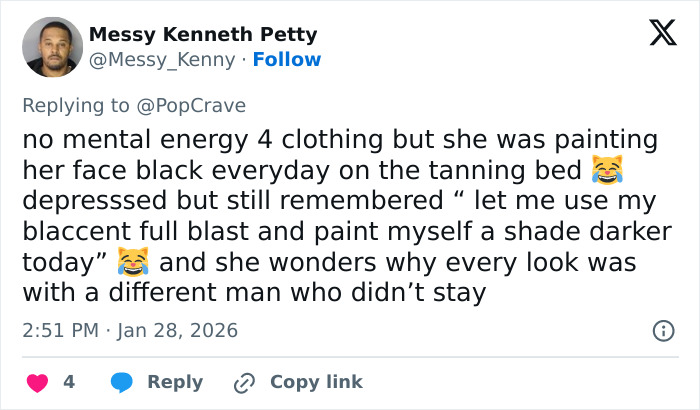
Task: Open the info circle icon
Action: point(662,330)
